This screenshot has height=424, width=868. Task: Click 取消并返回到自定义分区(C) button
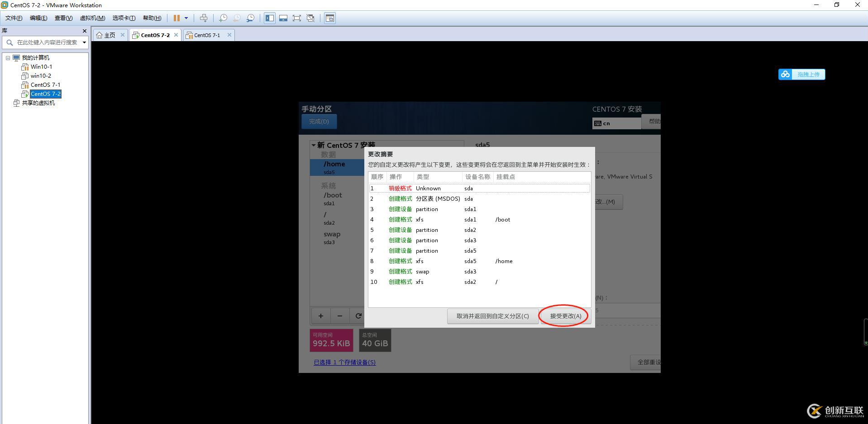click(493, 316)
